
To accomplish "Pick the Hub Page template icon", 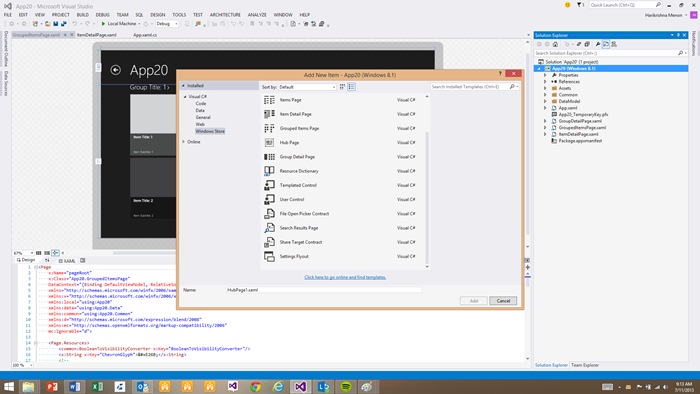I will pyautogui.click(x=269, y=143).
